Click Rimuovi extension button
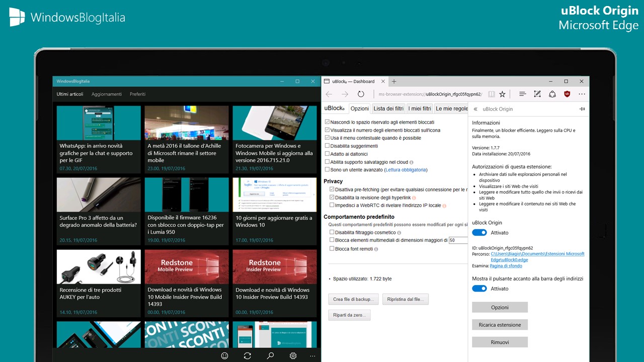The height and width of the screenshot is (362, 644). point(500,342)
